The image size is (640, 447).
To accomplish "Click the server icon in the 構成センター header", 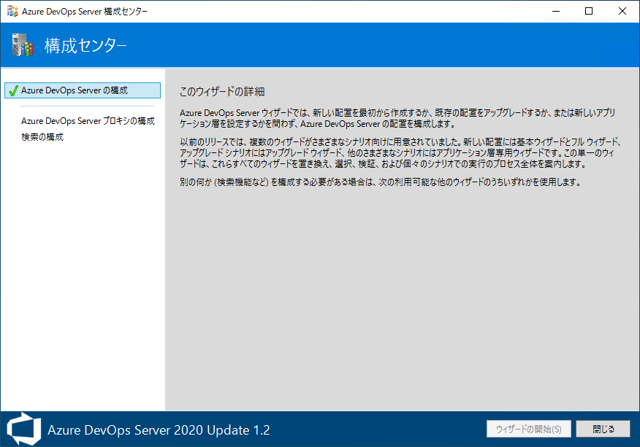I will click(22, 45).
